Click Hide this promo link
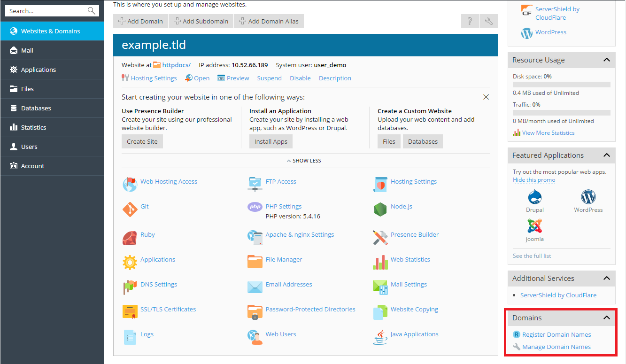This screenshot has width=626, height=364. pos(533,180)
